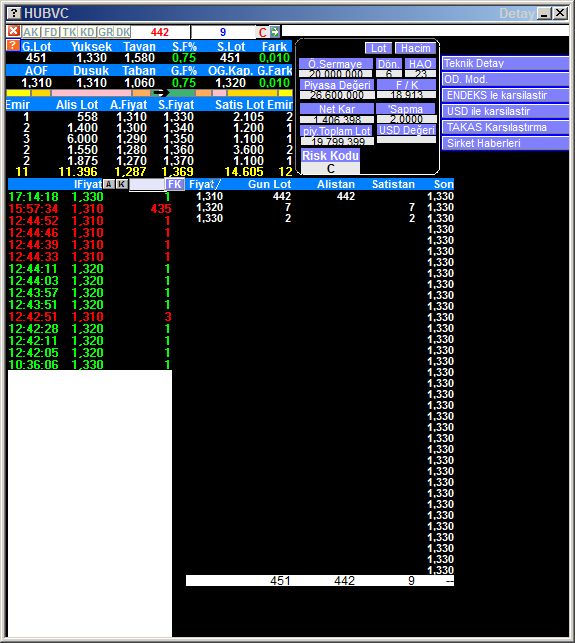Image resolution: width=575 pixels, height=643 pixels.
Task: Select the DK toolbar button
Action: coord(123,32)
